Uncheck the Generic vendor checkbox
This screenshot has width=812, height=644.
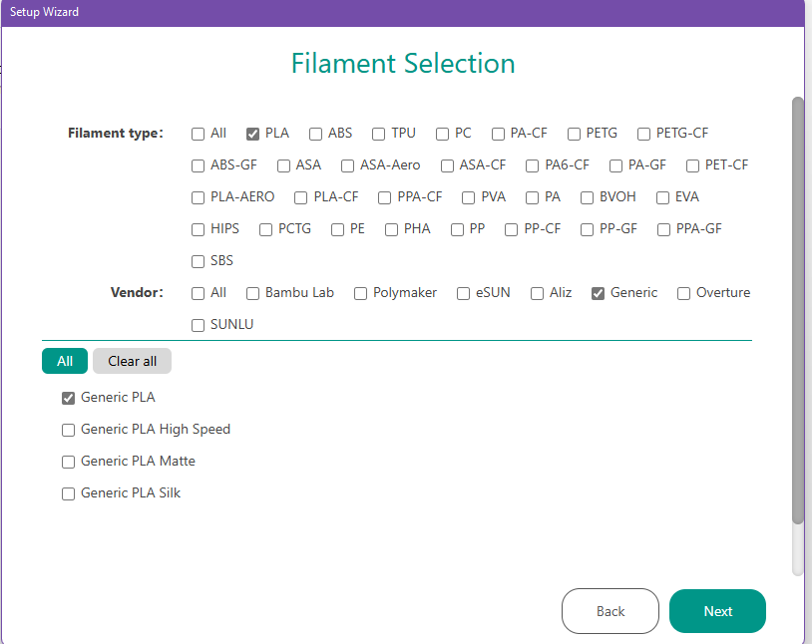pos(599,293)
